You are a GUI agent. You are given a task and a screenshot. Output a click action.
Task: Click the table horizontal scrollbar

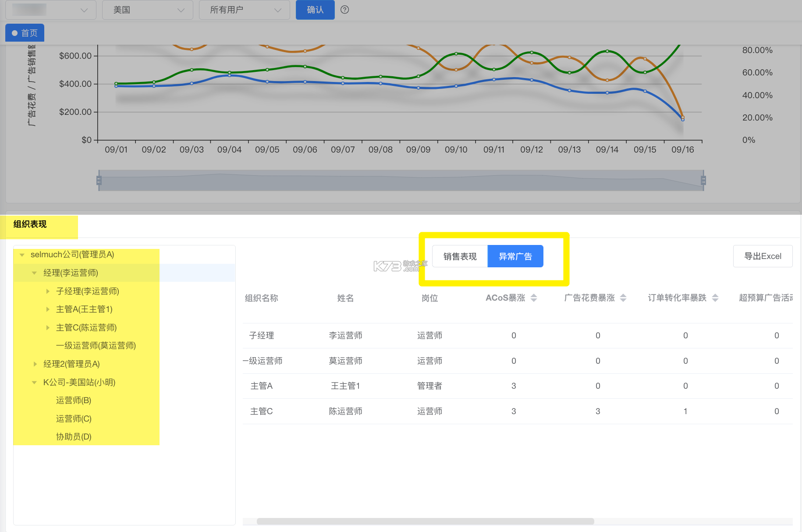tap(425, 521)
